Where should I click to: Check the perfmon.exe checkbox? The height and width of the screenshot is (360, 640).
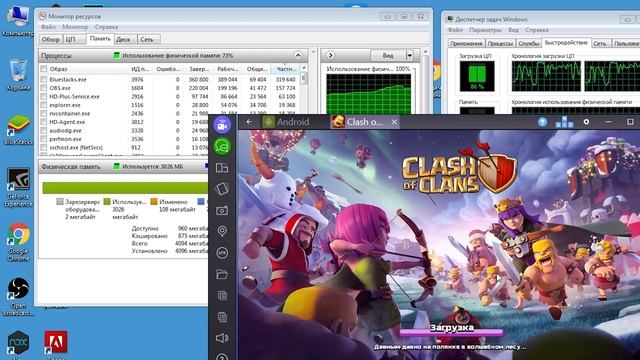44,139
